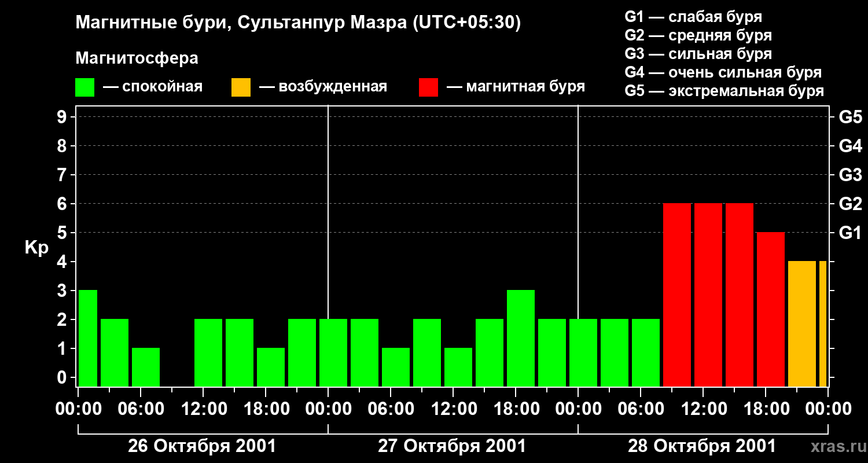868x463 pixels.
Task: Click the 'Kp' axis title
Action: (36, 248)
